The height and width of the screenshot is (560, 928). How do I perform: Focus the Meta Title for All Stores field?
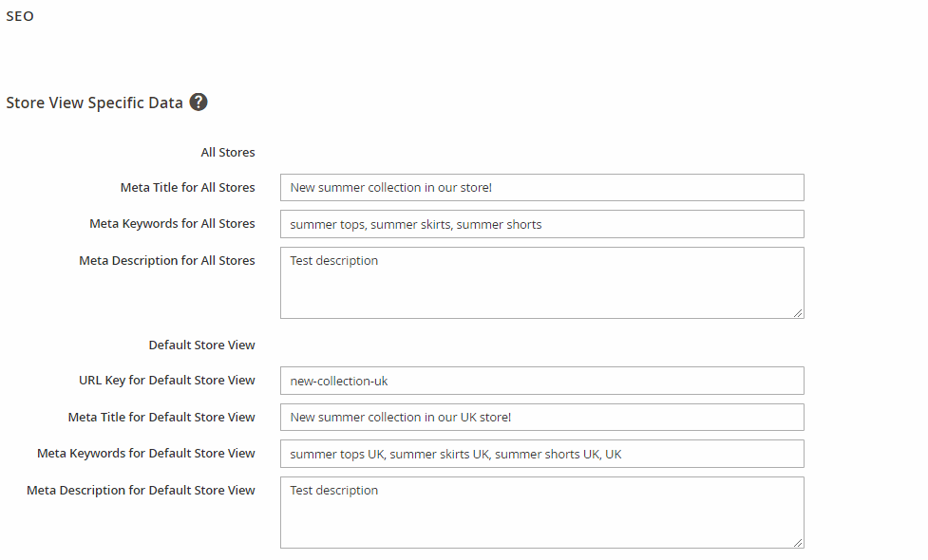[541, 187]
